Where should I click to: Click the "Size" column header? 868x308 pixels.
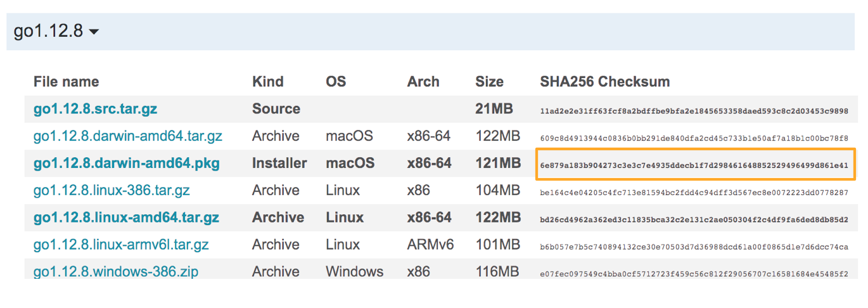tap(489, 82)
